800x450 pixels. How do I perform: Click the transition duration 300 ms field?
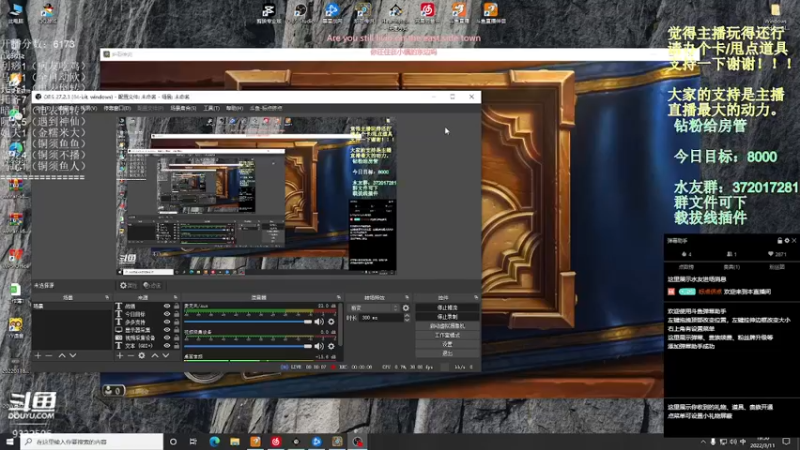click(x=381, y=317)
